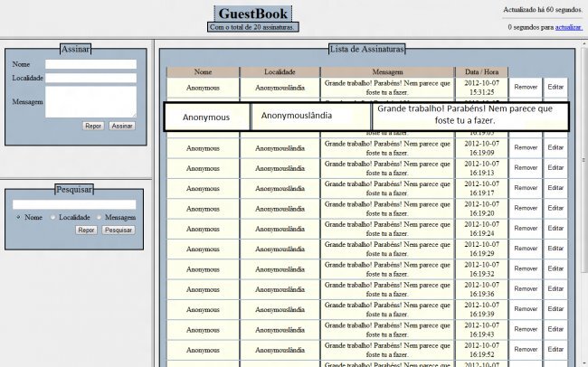588x367 pixels.
Task: Edit the entry dated 16:19:13
Action: (555, 168)
